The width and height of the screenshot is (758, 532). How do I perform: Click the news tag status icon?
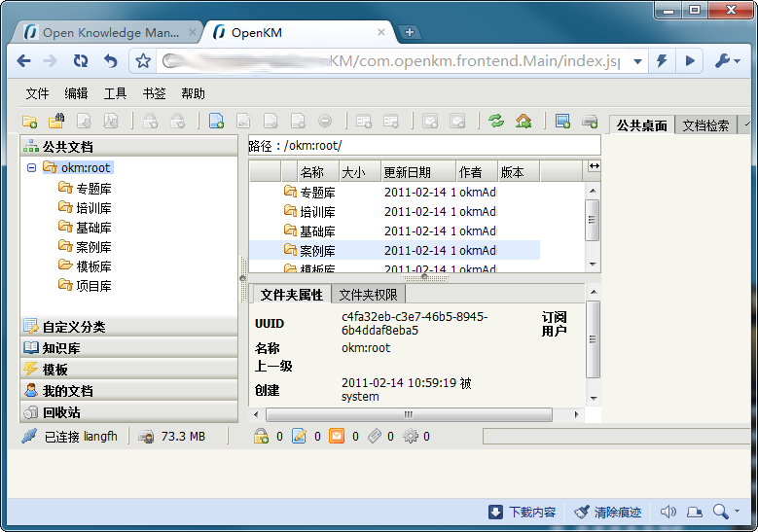point(375,437)
